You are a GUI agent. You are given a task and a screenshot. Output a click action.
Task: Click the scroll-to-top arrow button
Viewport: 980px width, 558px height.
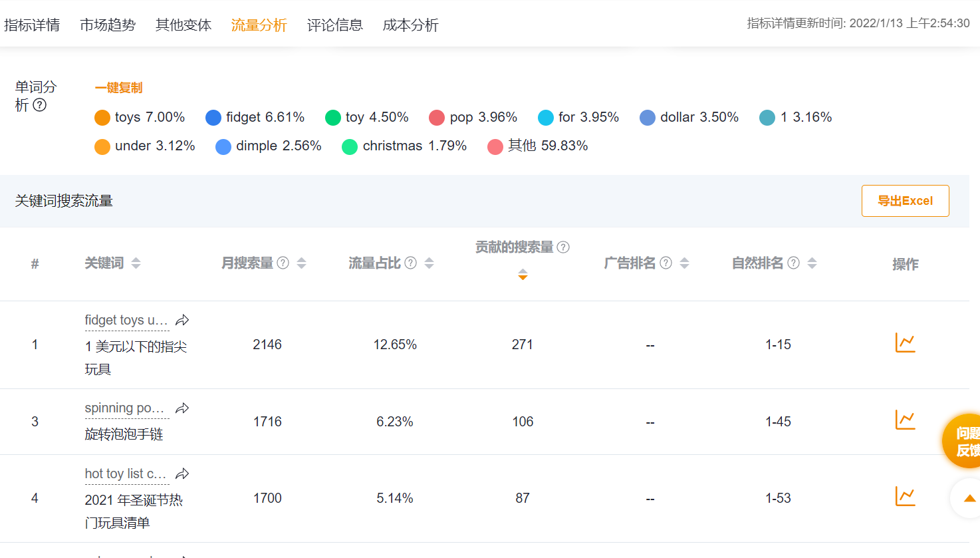coord(969,498)
